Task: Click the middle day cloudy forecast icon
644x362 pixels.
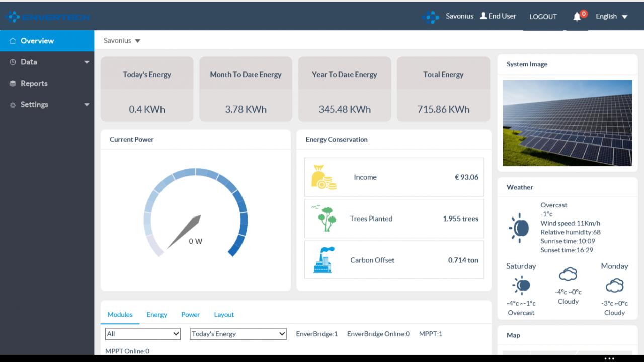Action: (x=568, y=275)
